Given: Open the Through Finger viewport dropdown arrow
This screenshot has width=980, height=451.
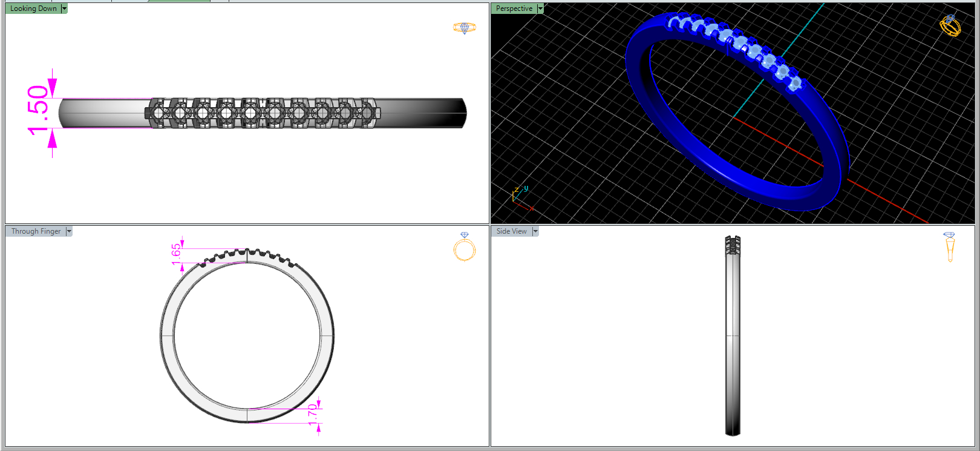Looking at the screenshot, I should 69,231.
